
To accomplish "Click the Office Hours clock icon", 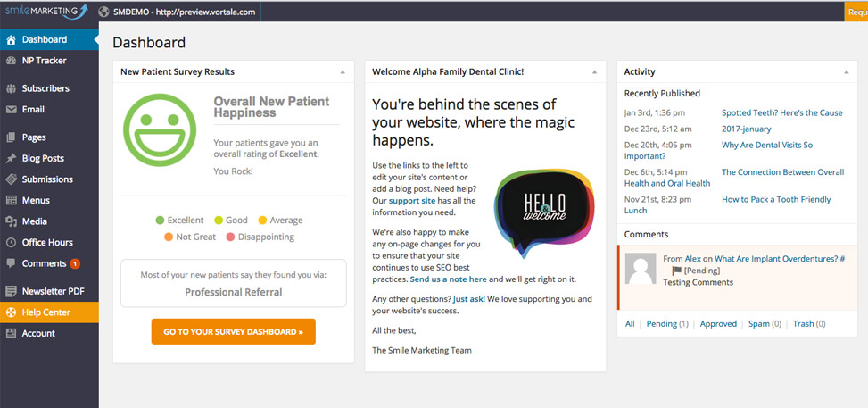I will pos(11,243).
